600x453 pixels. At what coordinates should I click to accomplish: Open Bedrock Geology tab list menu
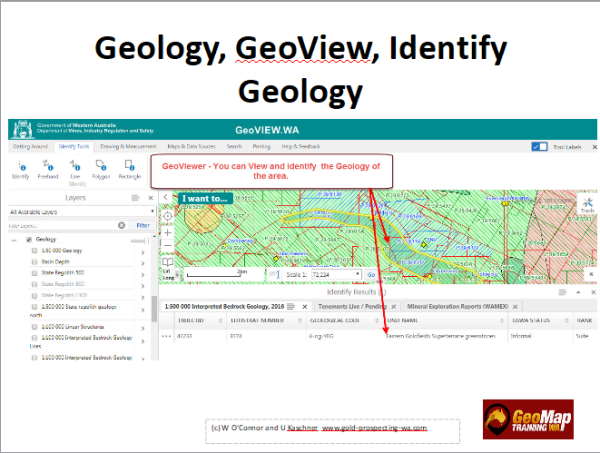291,306
